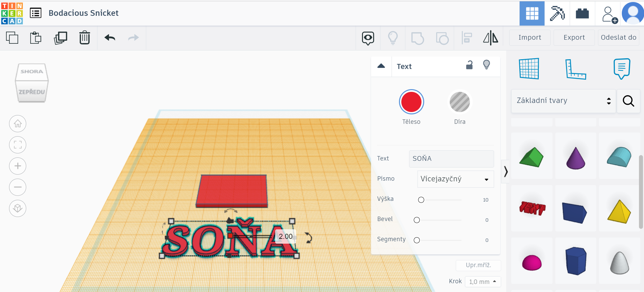644x292 pixels.
Task: Select the Notes tool icon
Action: coord(621,69)
